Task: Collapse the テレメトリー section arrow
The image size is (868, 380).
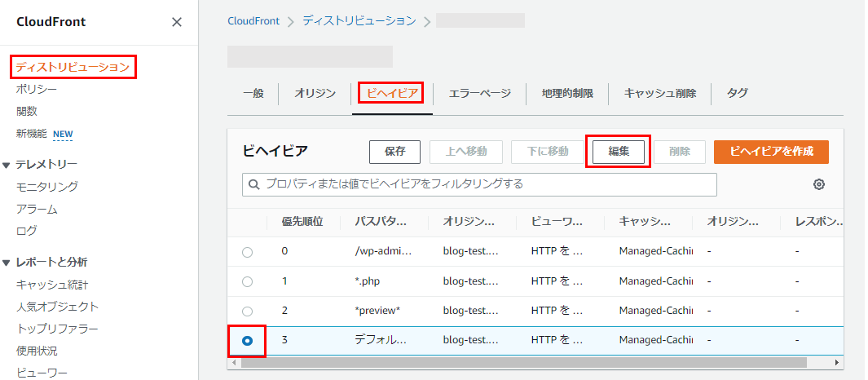Action: coord(6,165)
